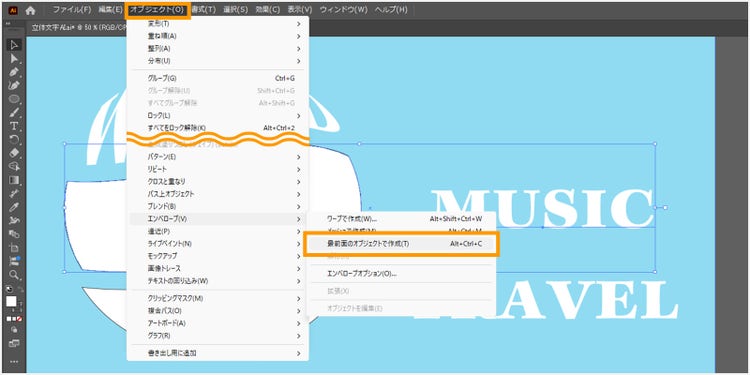The image size is (750, 375).
Task: Choose すべてをロック解除(K) menu item
Action: [218, 128]
